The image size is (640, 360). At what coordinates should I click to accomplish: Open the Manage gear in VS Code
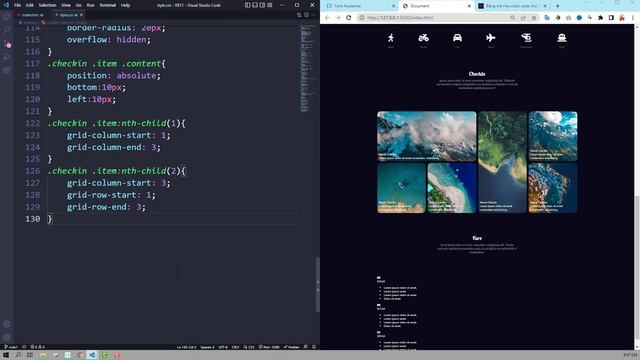point(7,338)
